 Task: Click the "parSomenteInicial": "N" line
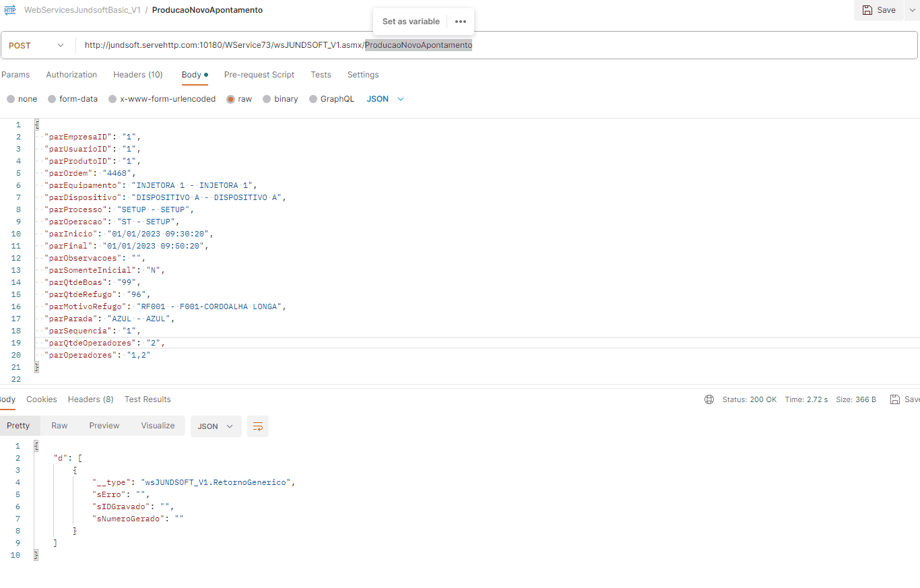[104, 270]
